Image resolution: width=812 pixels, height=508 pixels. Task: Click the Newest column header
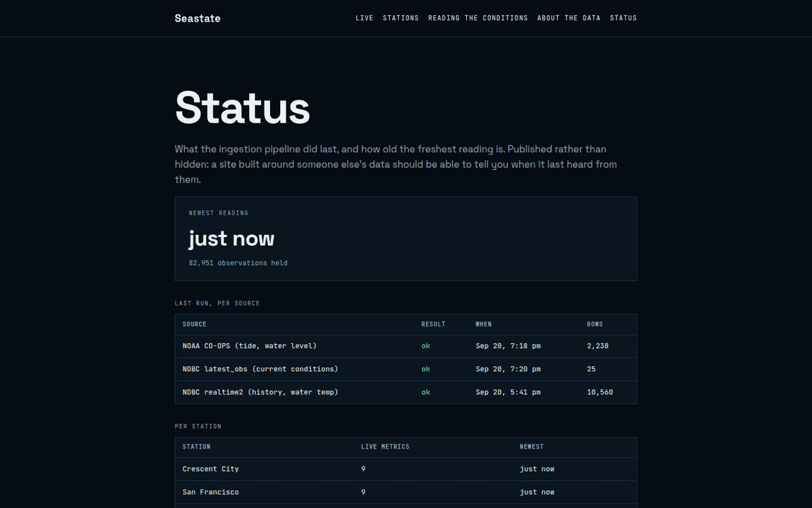coord(531,447)
